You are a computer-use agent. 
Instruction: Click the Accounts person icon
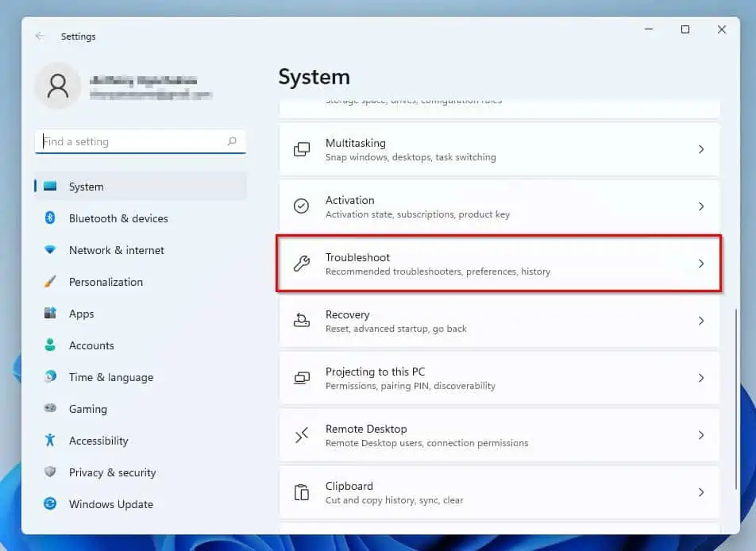tap(50, 345)
